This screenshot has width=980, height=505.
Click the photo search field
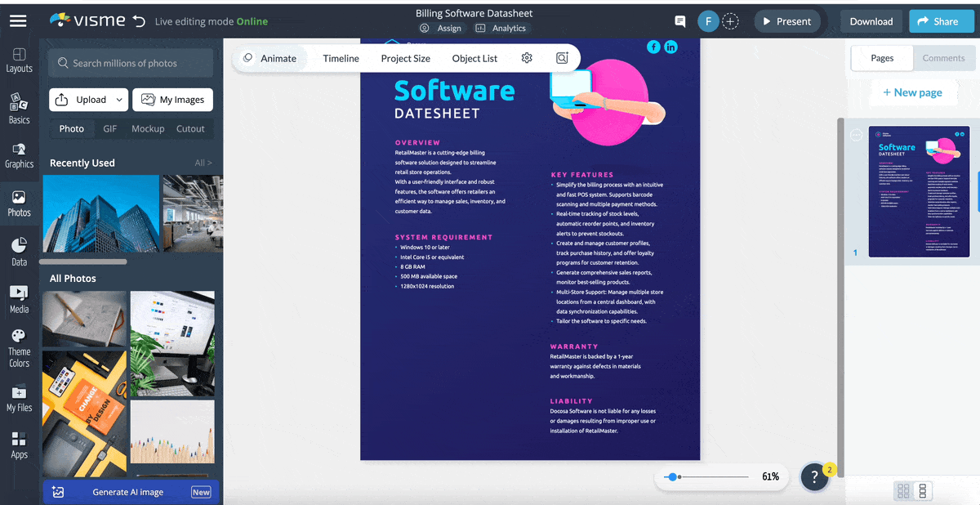[131, 63]
